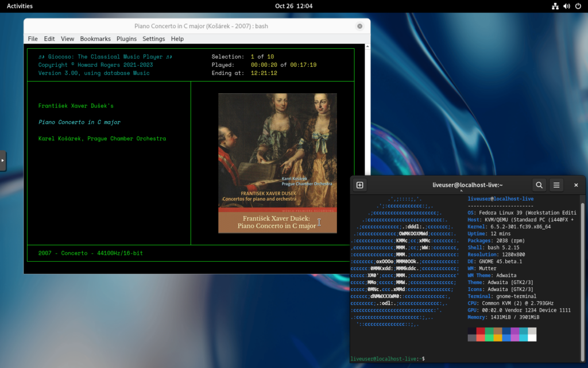The height and width of the screenshot is (368, 588).
Task: Open the network status icon in top bar
Action: click(555, 6)
